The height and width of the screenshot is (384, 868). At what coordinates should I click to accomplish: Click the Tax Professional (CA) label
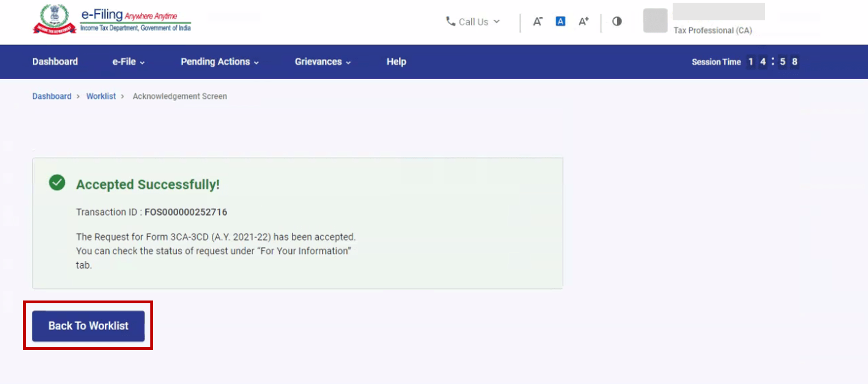713,30
